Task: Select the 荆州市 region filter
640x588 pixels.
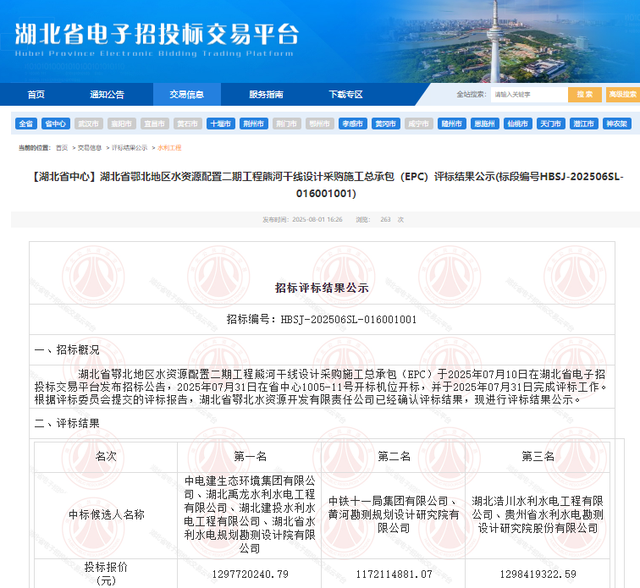Action: point(254,124)
